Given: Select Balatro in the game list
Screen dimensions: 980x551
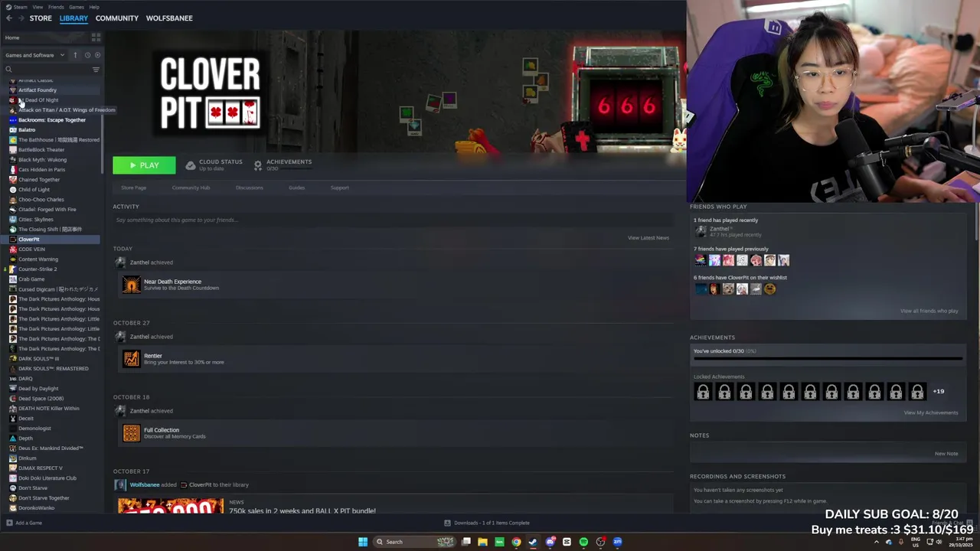Looking at the screenshot, I should pos(27,130).
